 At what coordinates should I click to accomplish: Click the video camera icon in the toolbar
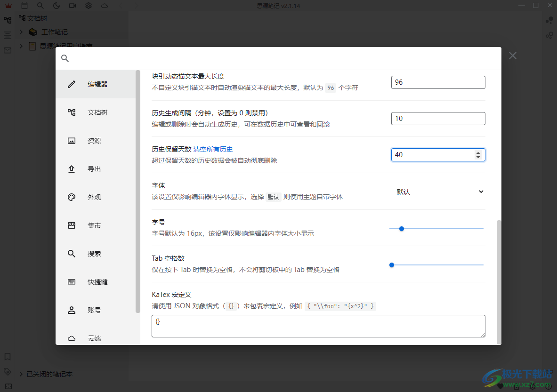click(x=73, y=6)
